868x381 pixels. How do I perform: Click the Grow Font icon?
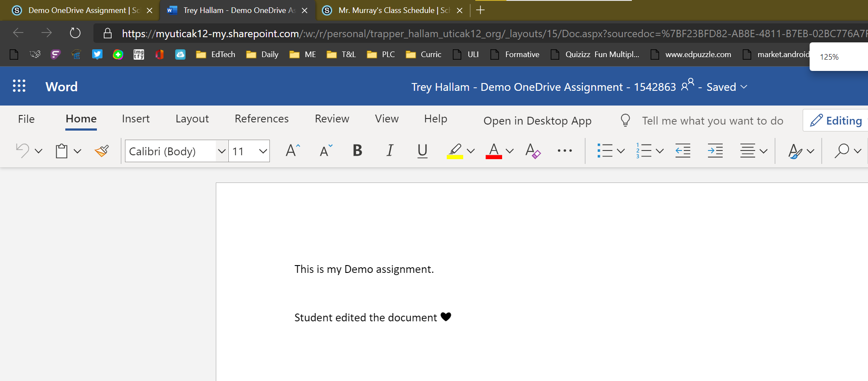(293, 151)
